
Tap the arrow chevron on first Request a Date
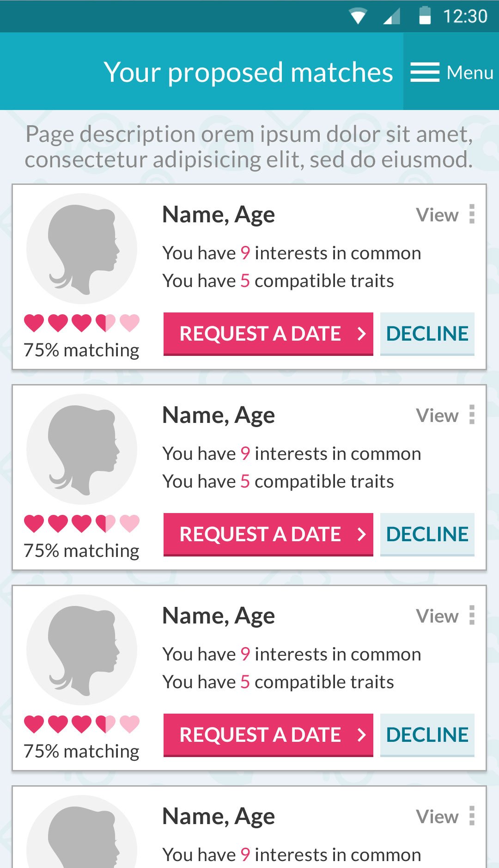click(362, 334)
